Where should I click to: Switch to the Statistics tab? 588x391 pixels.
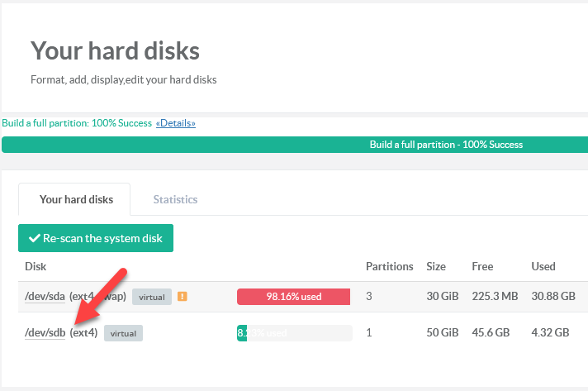point(175,199)
